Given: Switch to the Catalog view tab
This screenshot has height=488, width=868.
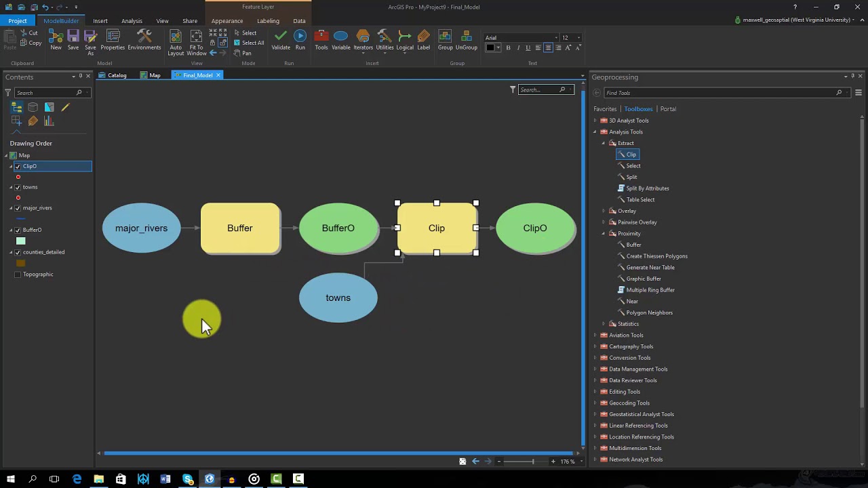Looking at the screenshot, I should 113,75.
